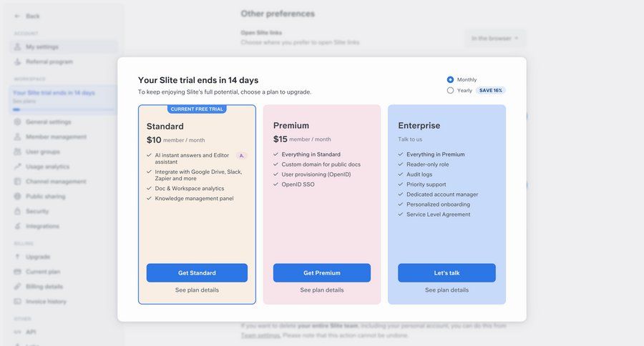Click the Get Standard button
The height and width of the screenshot is (346, 644).
(197, 272)
